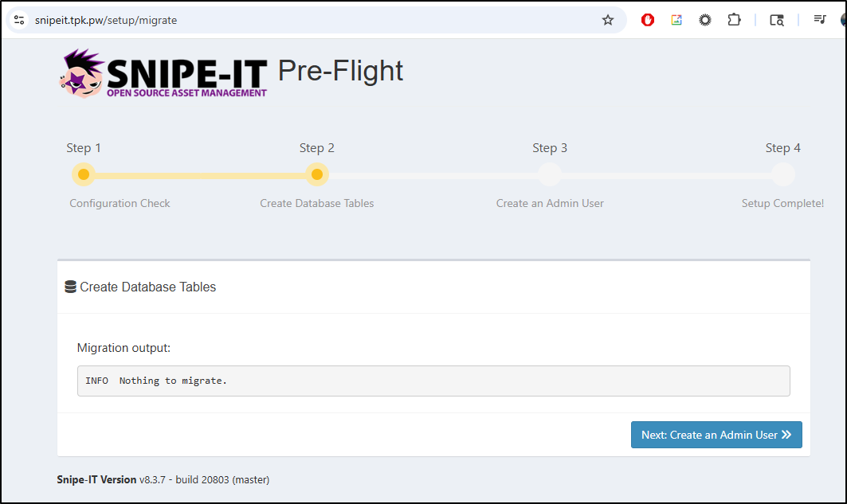The height and width of the screenshot is (504, 847).
Task: Select the Step 2 progress circle
Action: [x=317, y=174]
